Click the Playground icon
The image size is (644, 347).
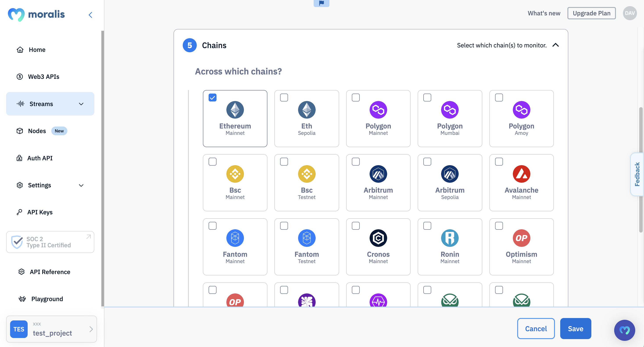(22, 299)
